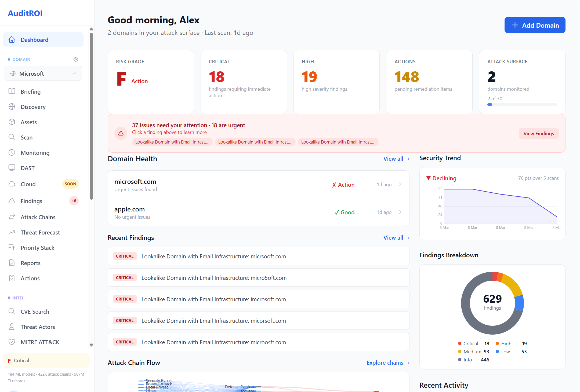The height and width of the screenshot is (392, 580).
Task: Click the Scan magnifier icon
Action: pyautogui.click(x=12, y=137)
